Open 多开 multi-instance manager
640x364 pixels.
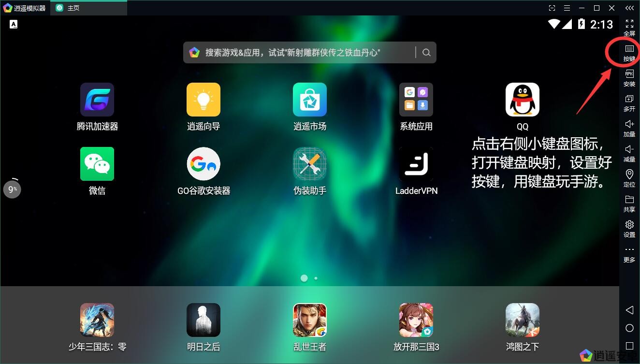[x=629, y=103]
